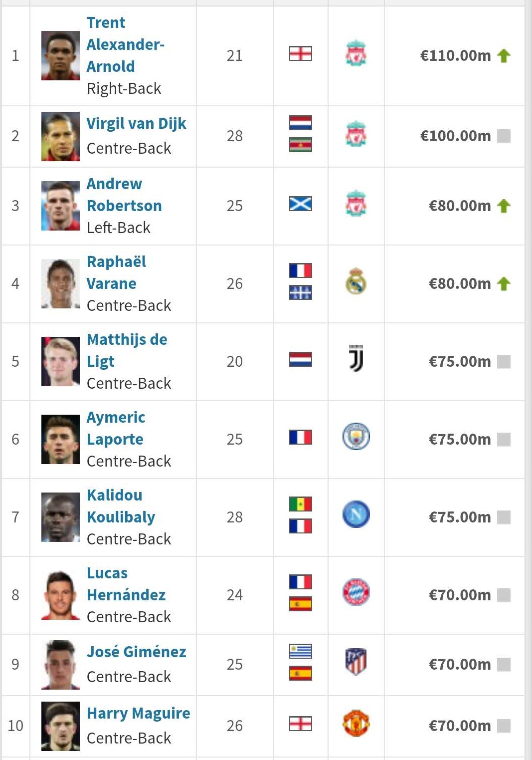Viewport: 532px width, 760px height.
Task: Click the Manchester City club crest
Action: pos(355,437)
